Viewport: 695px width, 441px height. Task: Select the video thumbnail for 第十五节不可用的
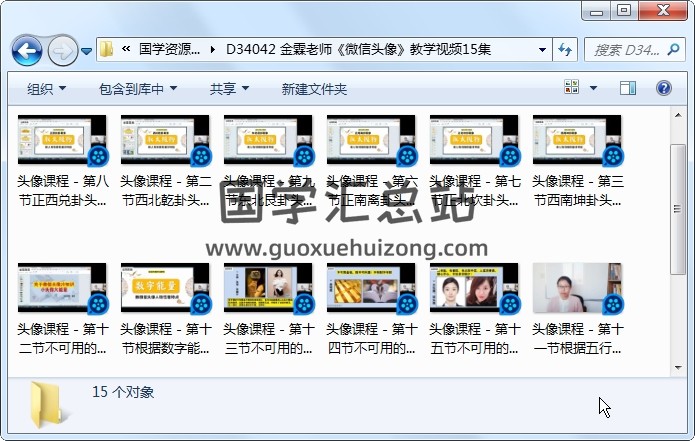474,288
